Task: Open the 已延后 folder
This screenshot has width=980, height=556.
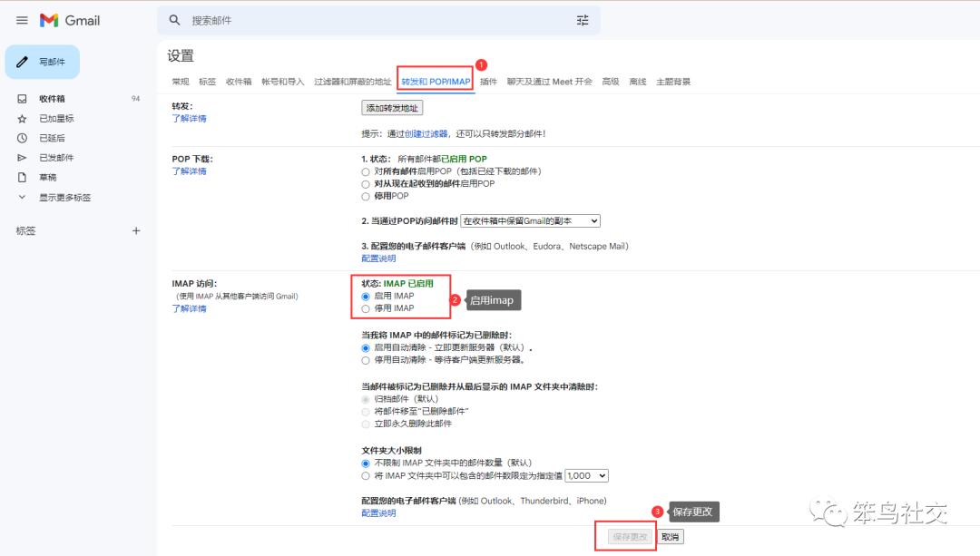Action: coord(52,138)
